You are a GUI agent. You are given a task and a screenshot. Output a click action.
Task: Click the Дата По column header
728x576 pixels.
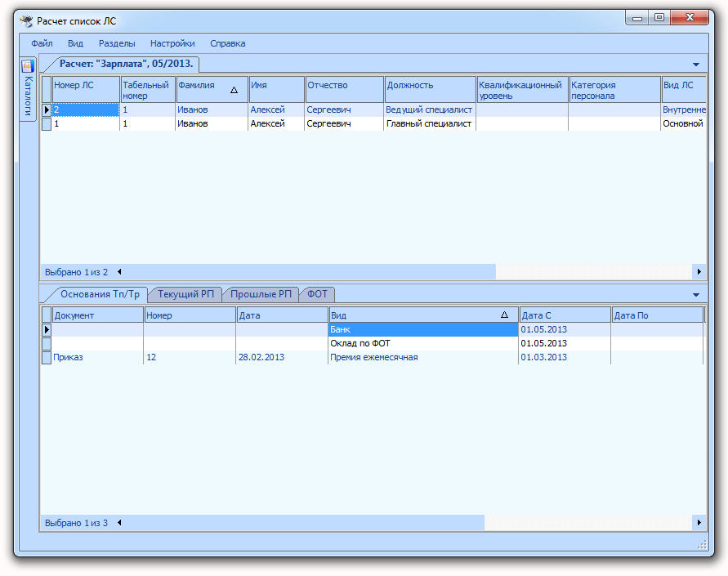tap(657, 315)
